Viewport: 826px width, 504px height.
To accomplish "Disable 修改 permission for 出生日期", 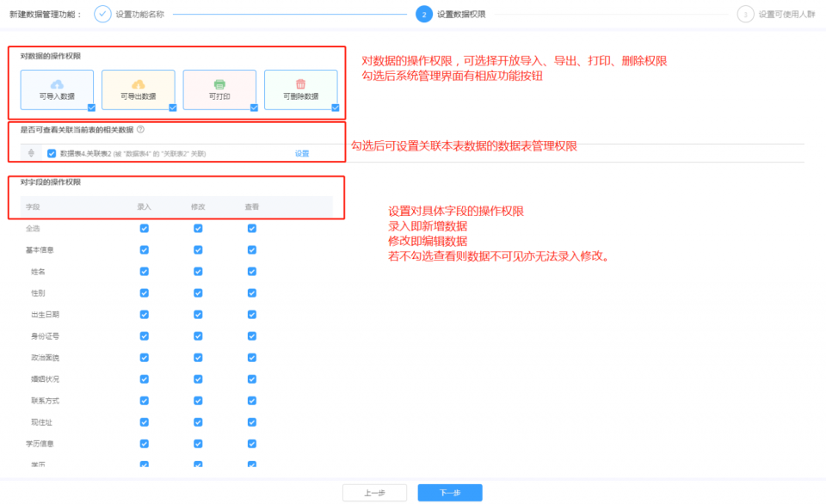I will coord(198,314).
